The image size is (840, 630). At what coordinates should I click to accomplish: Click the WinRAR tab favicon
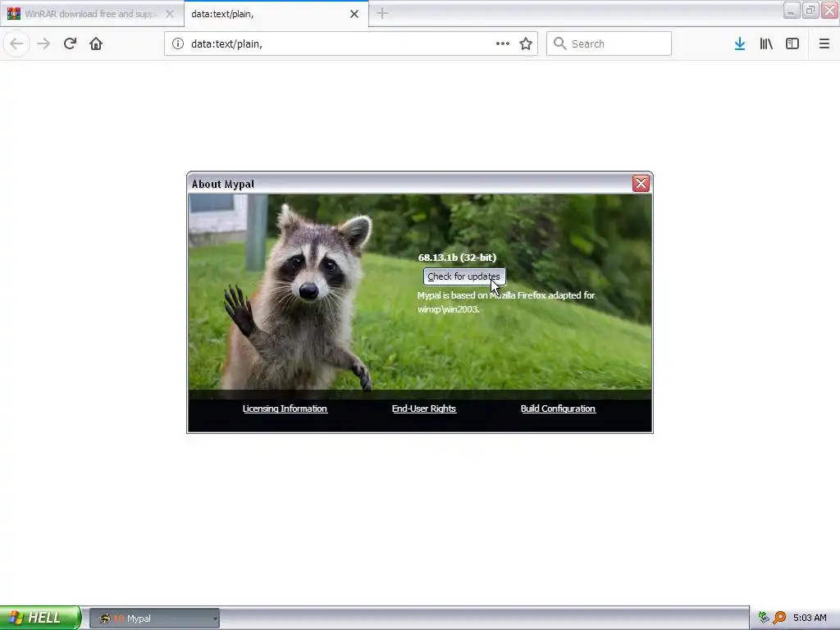pyautogui.click(x=13, y=14)
